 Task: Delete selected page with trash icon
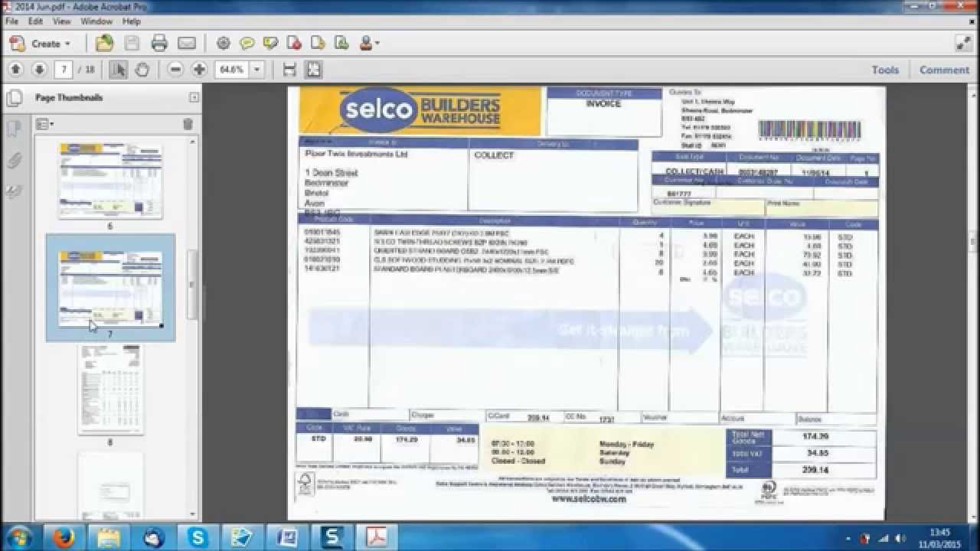click(188, 124)
